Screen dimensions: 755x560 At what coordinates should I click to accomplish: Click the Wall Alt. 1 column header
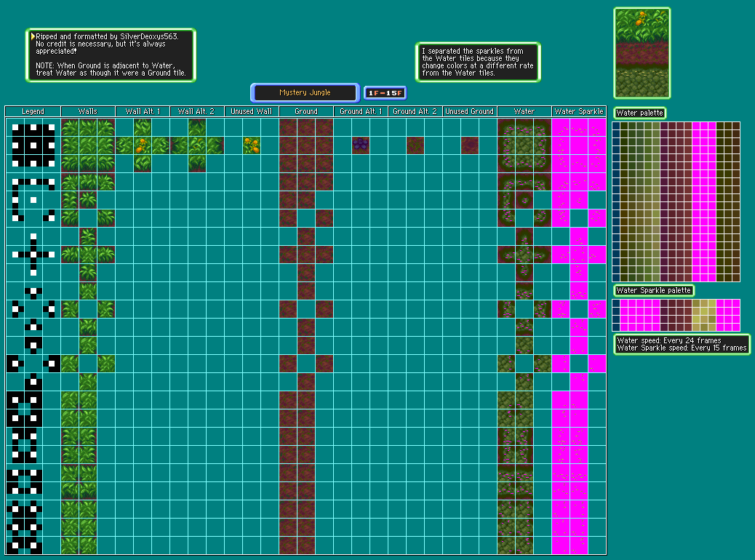tap(143, 112)
